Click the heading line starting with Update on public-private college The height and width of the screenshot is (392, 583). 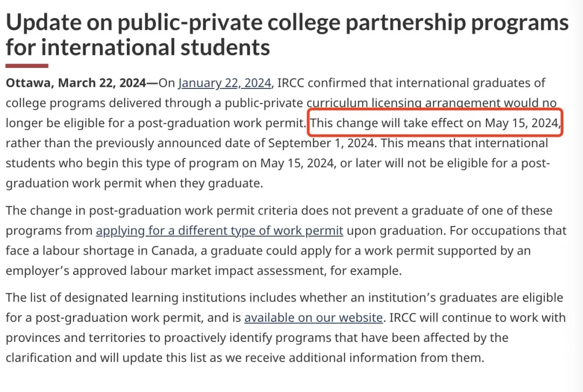287,22
